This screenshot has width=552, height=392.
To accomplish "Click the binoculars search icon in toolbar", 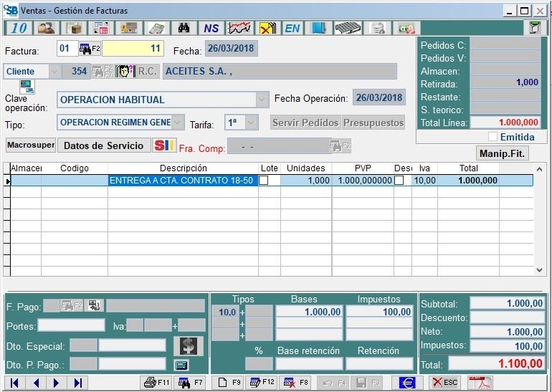I will click(184, 28).
